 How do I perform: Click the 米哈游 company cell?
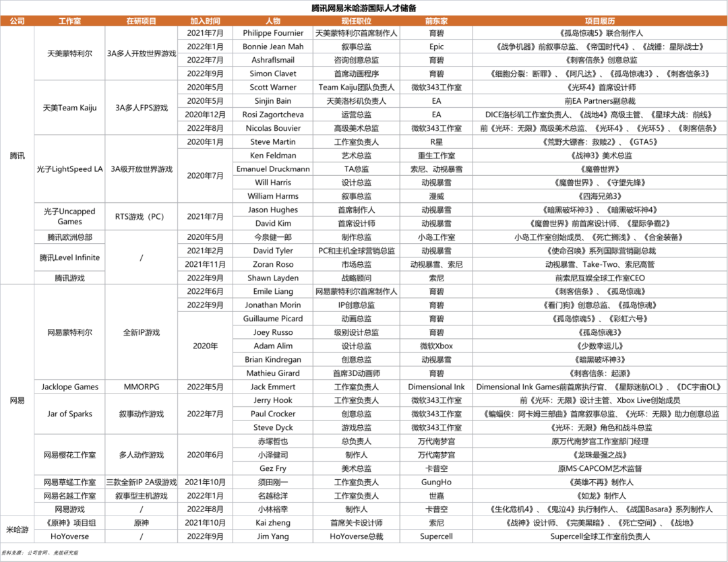(x=17, y=530)
